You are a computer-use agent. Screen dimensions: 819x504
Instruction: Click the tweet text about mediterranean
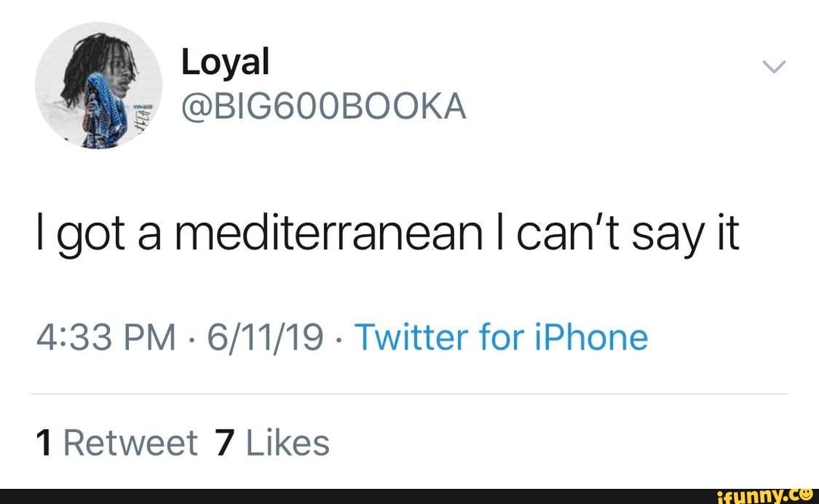[x=387, y=233]
